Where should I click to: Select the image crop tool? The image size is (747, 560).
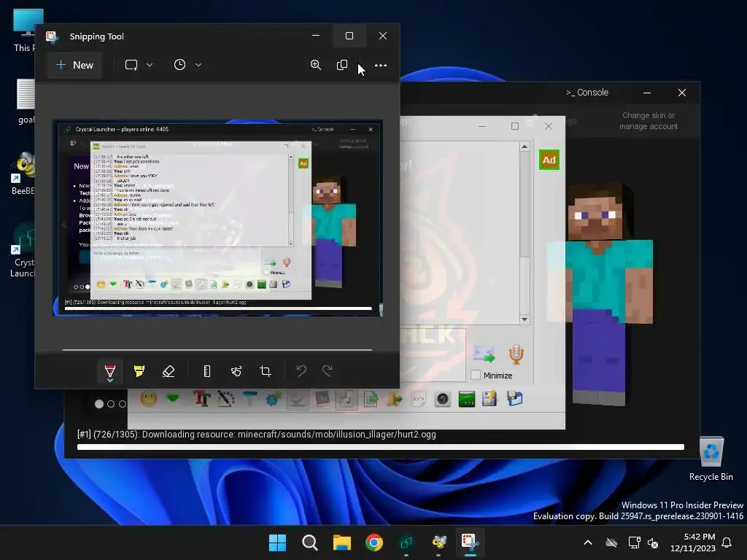click(266, 371)
